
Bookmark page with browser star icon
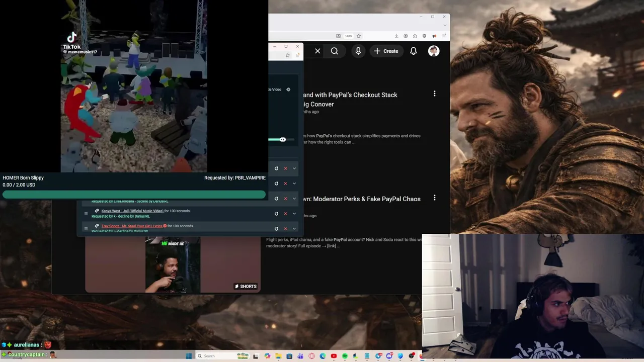click(359, 36)
